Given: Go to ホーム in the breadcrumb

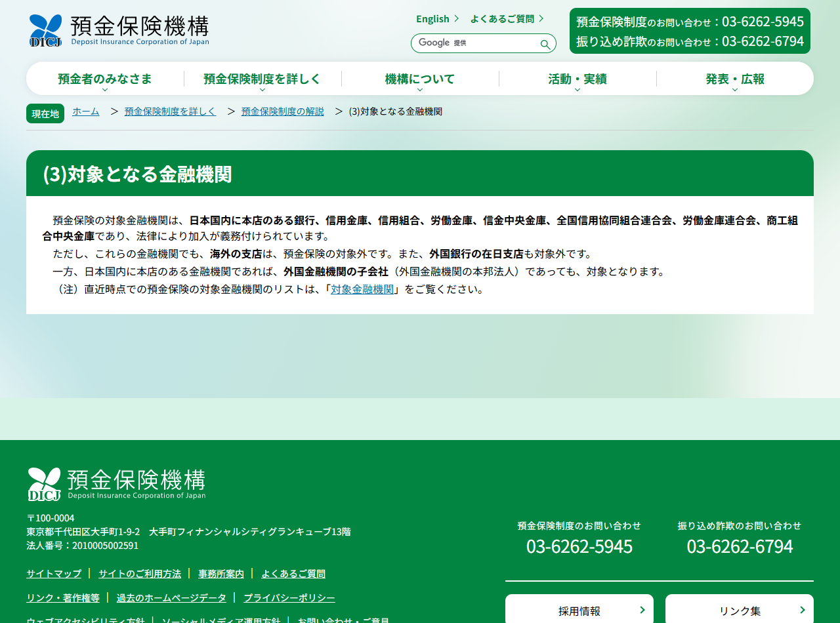Looking at the screenshot, I should coord(86,111).
